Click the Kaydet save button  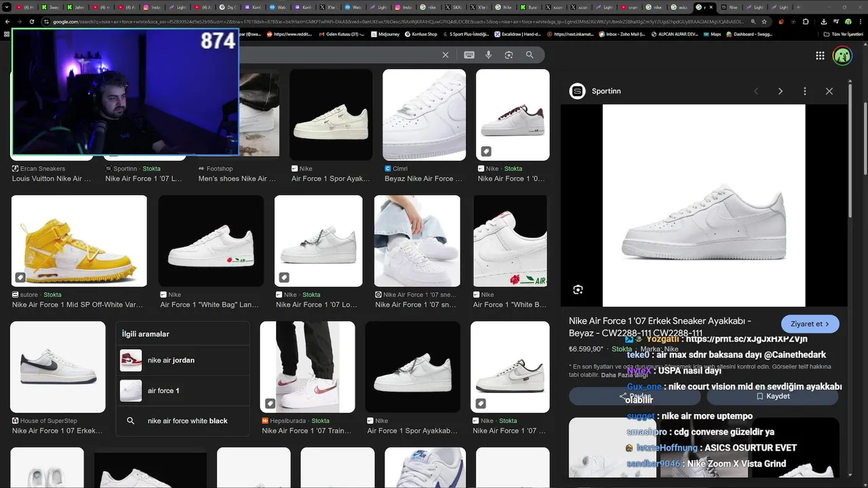click(773, 396)
